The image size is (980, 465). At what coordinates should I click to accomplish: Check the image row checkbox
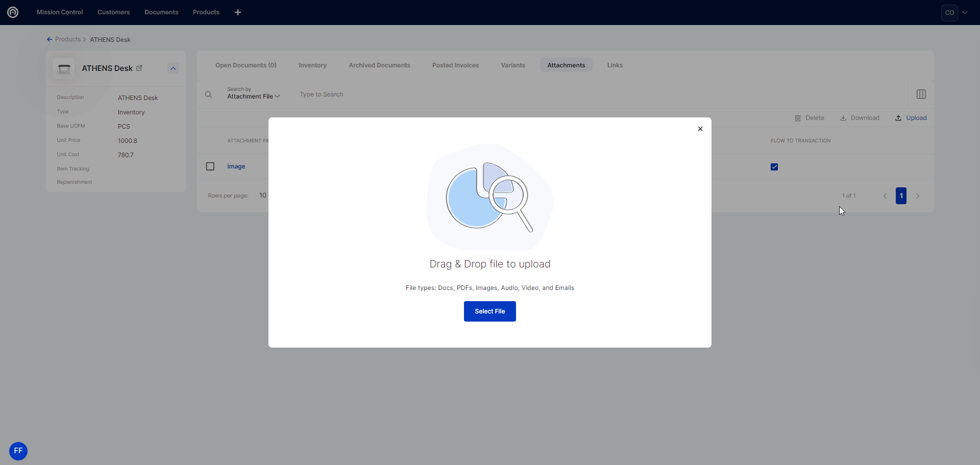210,166
